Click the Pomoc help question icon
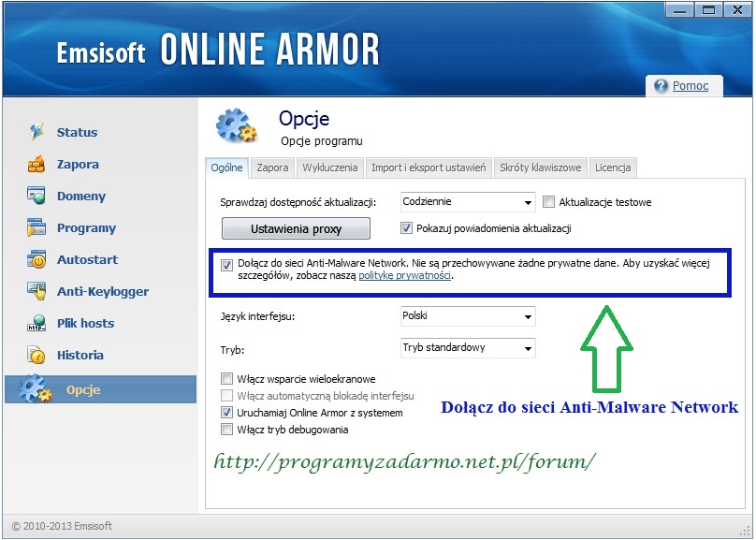756x540 pixels. pyautogui.click(x=661, y=86)
